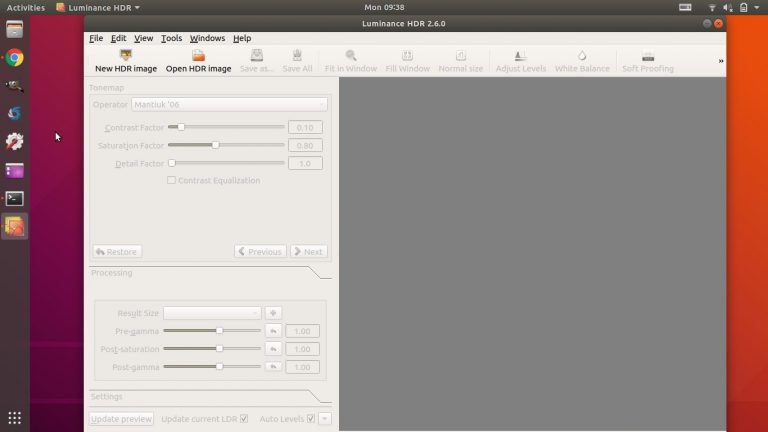768x432 pixels.
Task: Click the Contrast Factor slider
Action: pos(226,127)
